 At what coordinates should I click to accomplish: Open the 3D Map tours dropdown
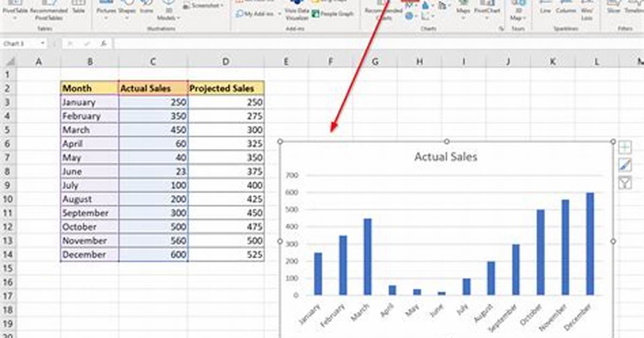(518, 10)
